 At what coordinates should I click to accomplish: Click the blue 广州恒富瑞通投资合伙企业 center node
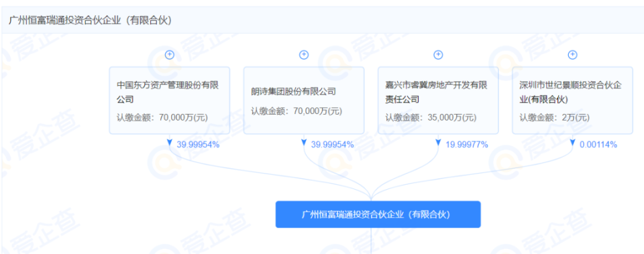pos(378,214)
